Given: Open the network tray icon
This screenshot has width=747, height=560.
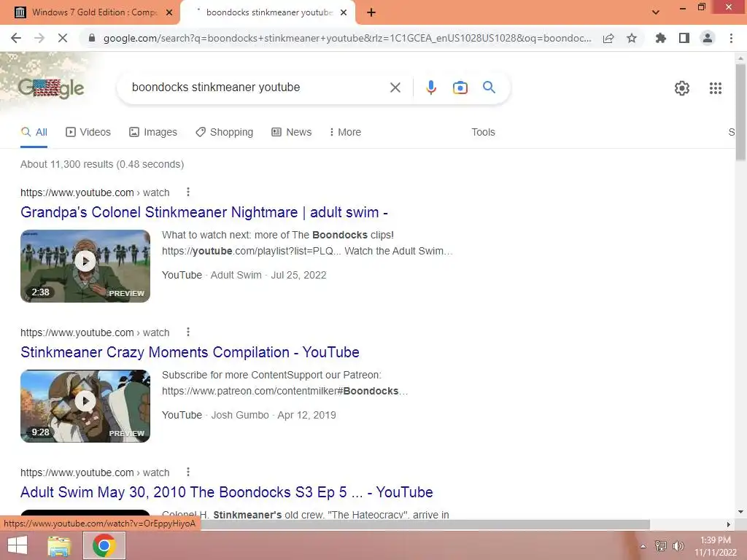Looking at the screenshot, I should click(660, 546).
